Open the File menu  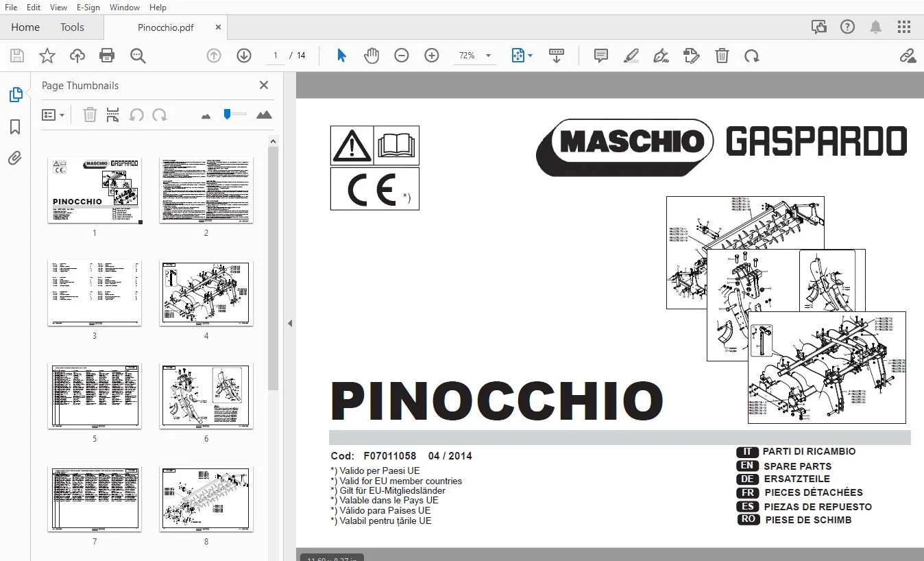(11, 8)
